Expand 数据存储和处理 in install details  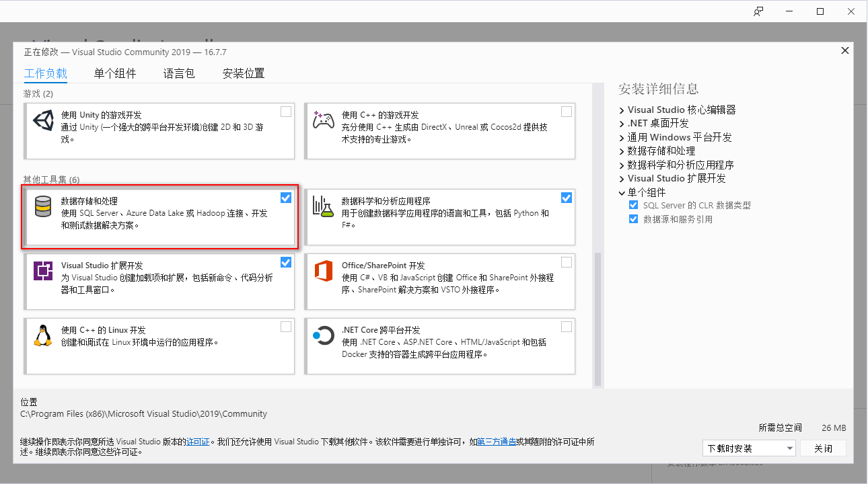[622, 151]
